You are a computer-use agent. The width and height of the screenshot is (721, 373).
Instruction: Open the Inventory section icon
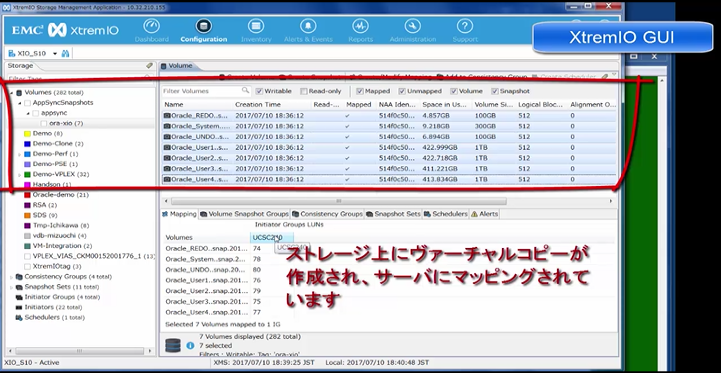pos(256,26)
